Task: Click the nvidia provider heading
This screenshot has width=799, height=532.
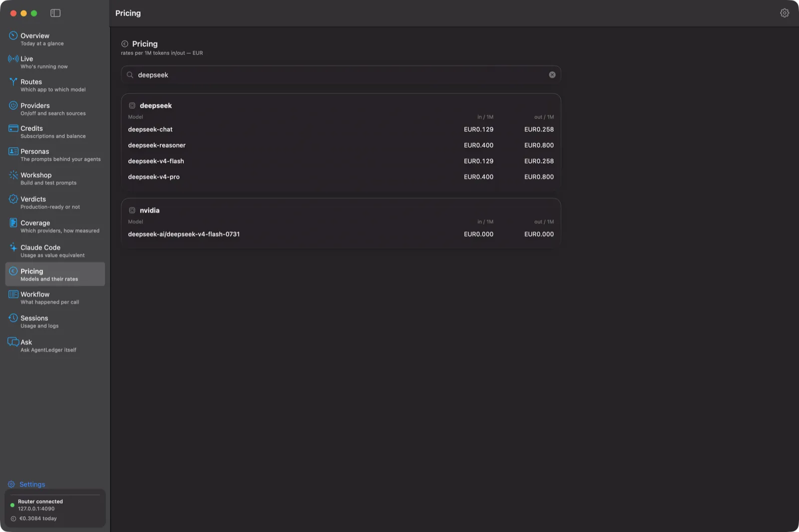Action: 149,211
